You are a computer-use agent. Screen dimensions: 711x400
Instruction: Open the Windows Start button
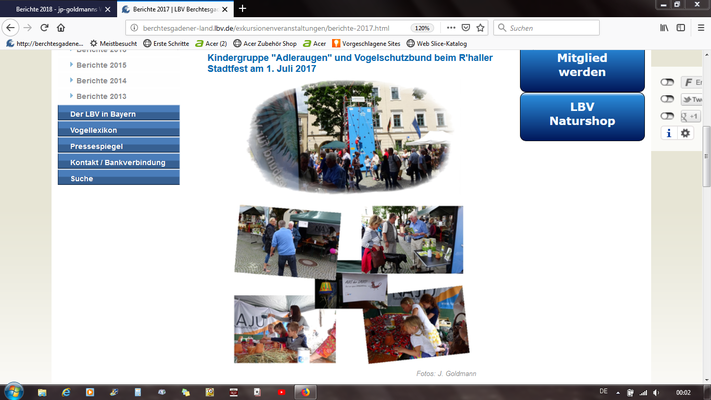point(13,392)
